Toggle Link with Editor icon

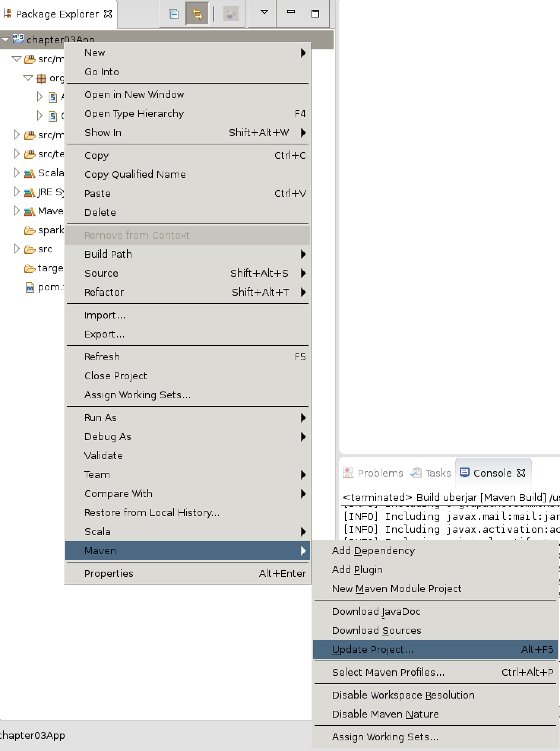coord(197,14)
